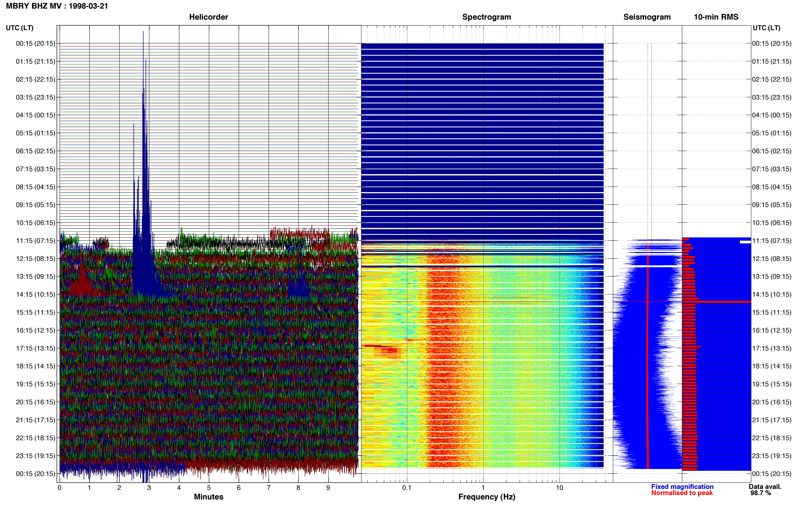Click 21:15 (17:15) on the RMS-side time axis
Screen dimensions: 812x508
(x=772, y=420)
